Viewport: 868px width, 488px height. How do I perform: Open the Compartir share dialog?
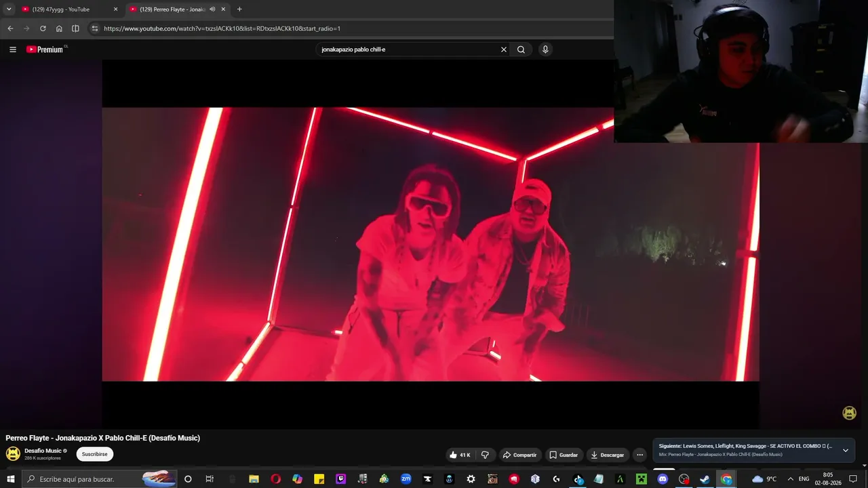point(520,455)
